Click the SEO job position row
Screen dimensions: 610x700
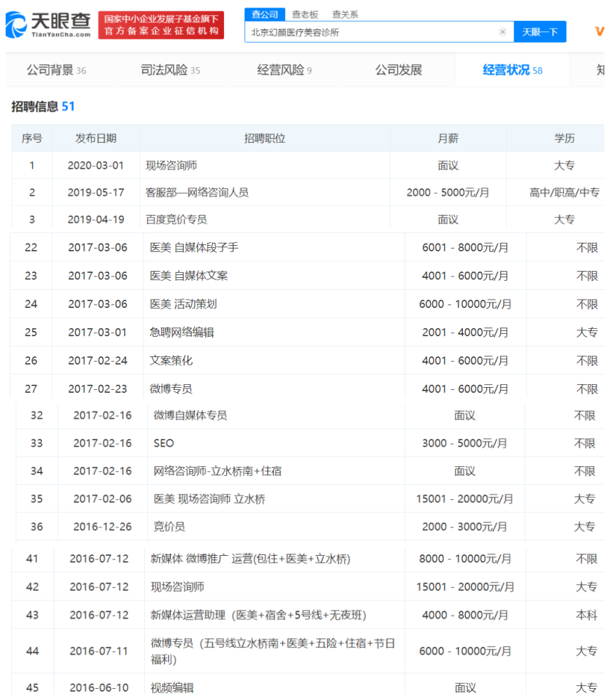[164, 443]
